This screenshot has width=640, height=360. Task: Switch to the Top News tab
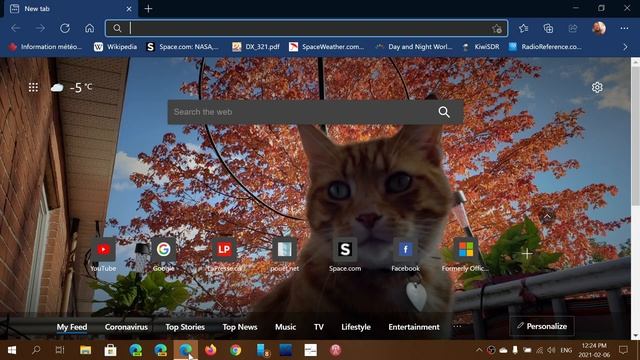point(240,327)
